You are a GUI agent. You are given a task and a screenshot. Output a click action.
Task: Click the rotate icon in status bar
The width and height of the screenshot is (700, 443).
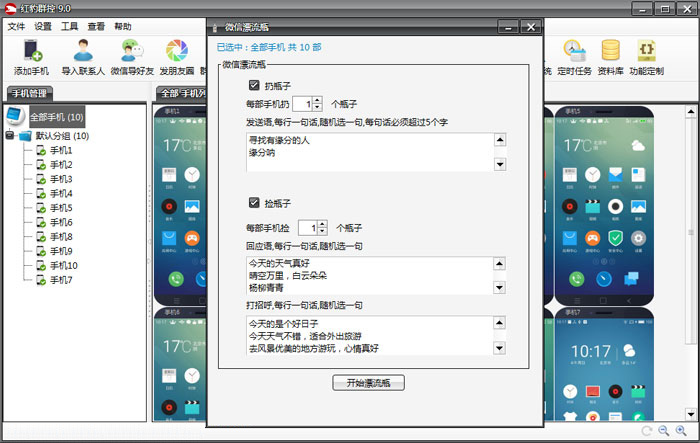click(x=646, y=431)
